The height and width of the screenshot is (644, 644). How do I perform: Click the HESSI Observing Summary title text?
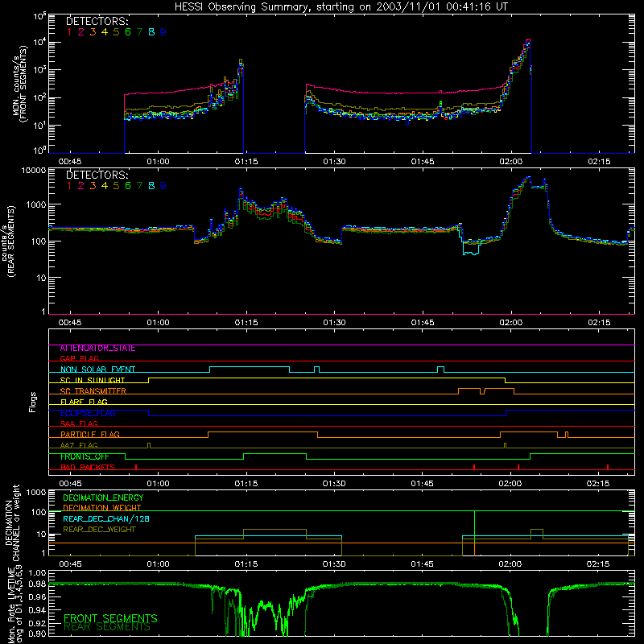341,6
